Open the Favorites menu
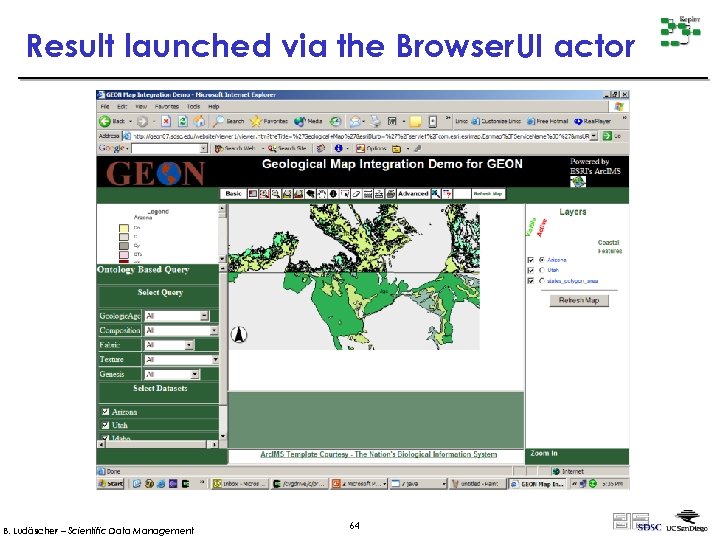This screenshot has height=540, width=720. (x=167, y=107)
